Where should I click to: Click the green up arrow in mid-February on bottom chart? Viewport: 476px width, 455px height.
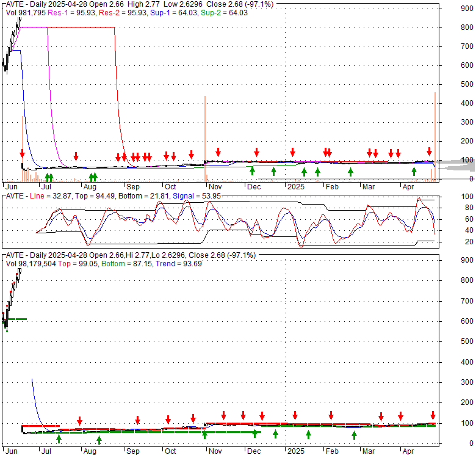[x=354, y=434]
